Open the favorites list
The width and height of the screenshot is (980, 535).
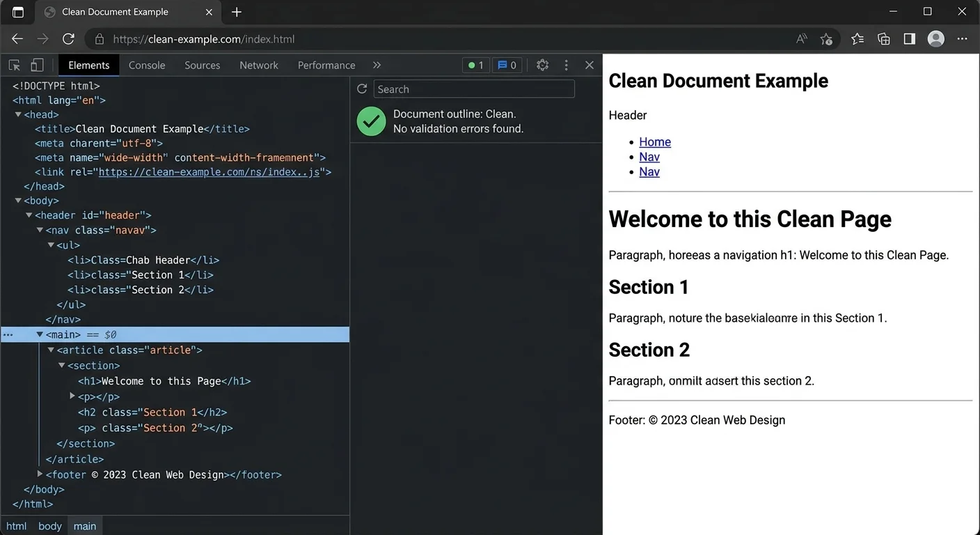[857, 39]
